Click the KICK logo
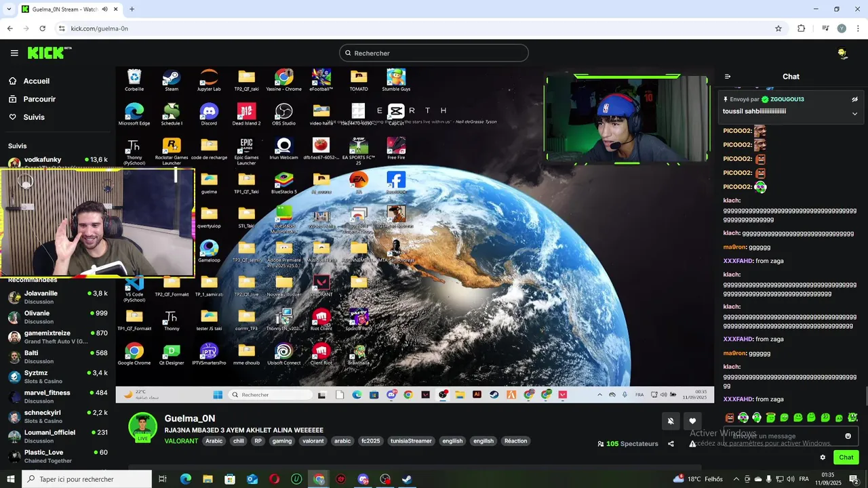 coord(49,53)
